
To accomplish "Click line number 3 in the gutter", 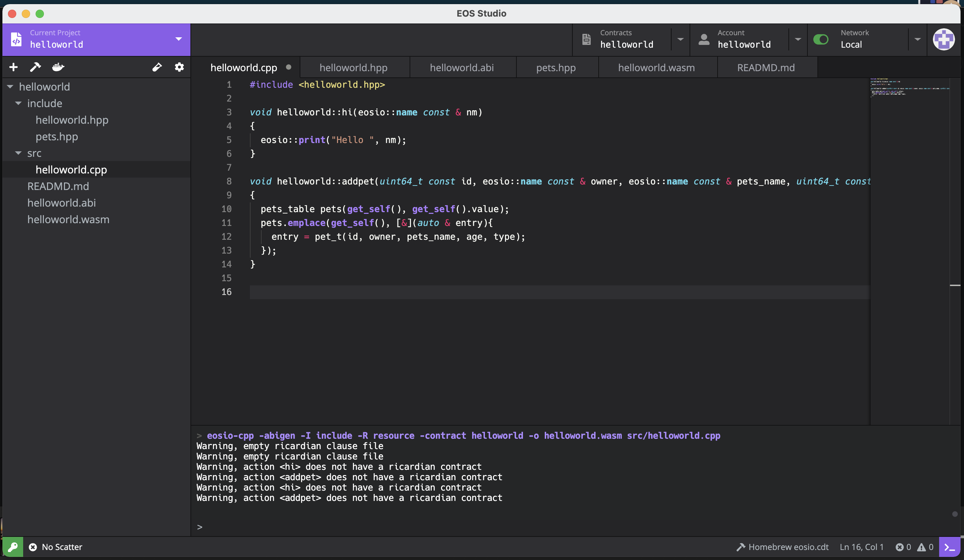I will [x=229, y=112].
